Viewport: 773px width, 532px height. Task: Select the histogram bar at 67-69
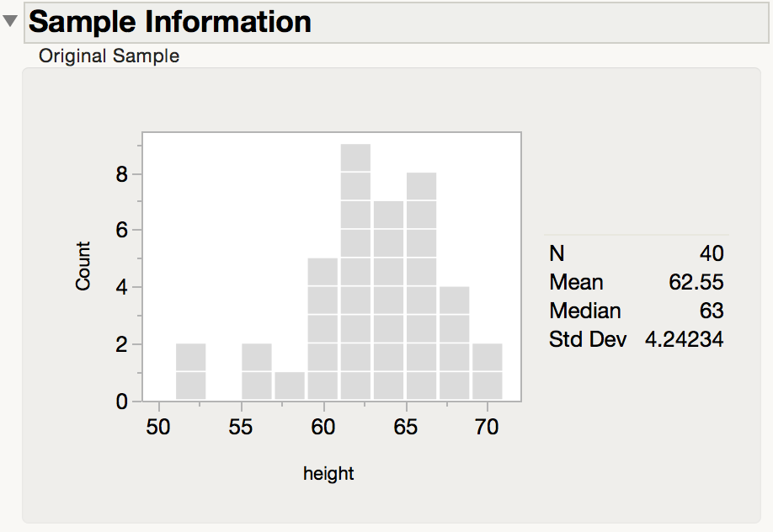coord(455,343)
